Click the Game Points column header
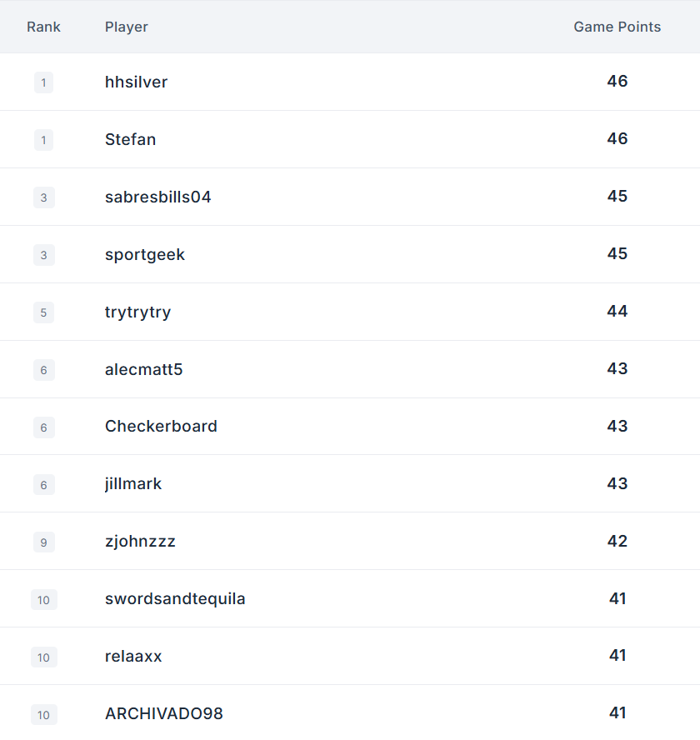The width and height of the screenshot is (700, 740). (x=617, y=27)
